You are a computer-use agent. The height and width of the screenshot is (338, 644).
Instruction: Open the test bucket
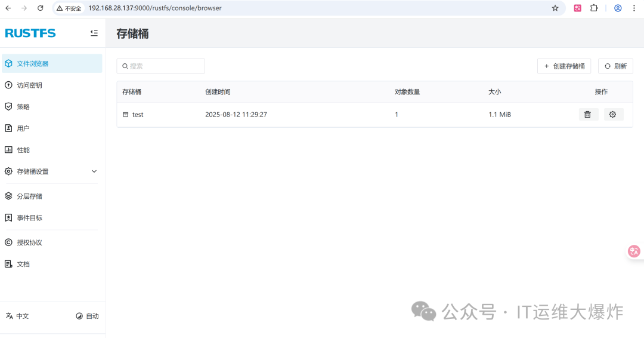click(x=138, y=115)
